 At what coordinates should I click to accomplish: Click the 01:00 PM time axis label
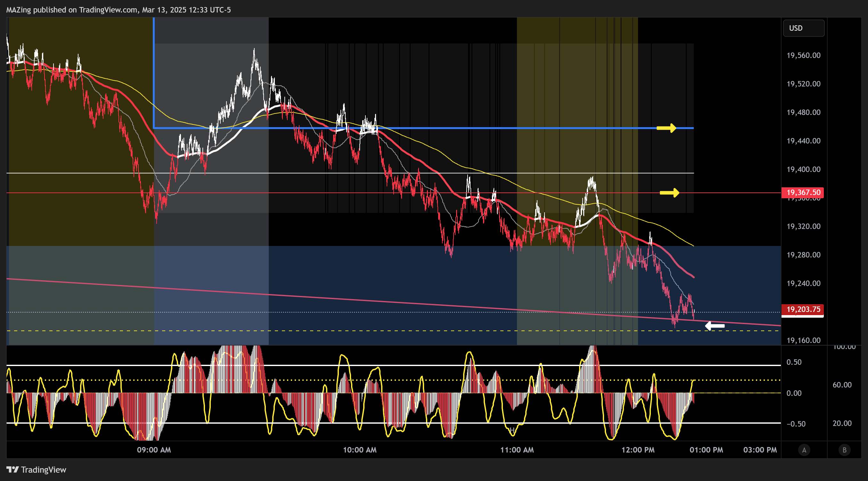click(706, 450)
